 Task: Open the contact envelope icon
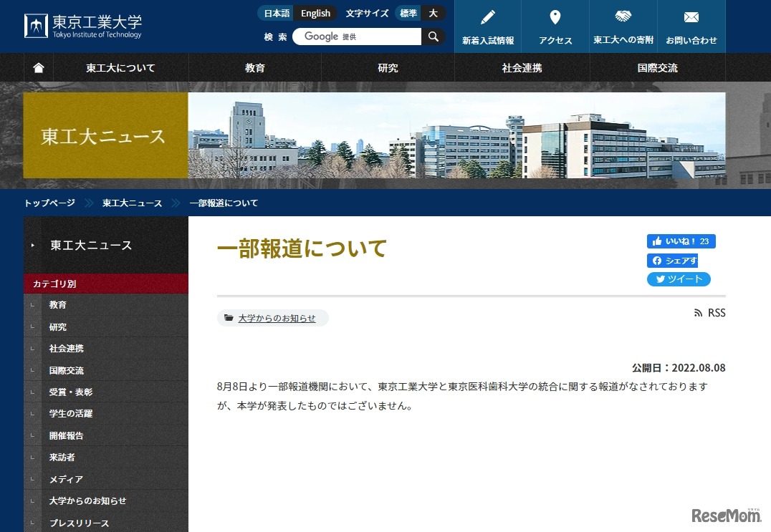pyautogui.click(x=691, y=18)
